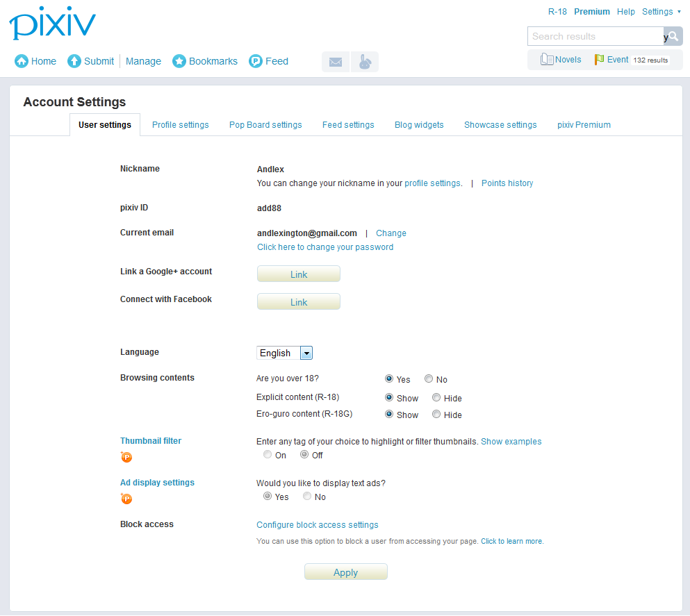Click the pointing hand icon button

click(x=364, y=62)
